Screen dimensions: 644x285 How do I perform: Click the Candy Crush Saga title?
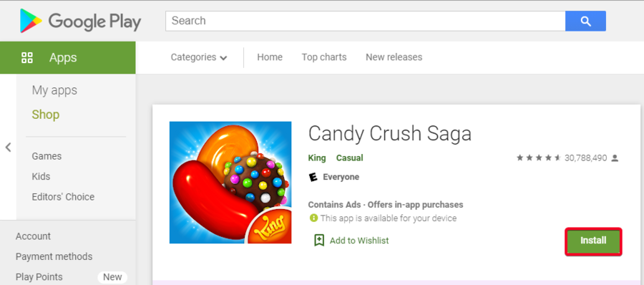(x=390, y=133)
